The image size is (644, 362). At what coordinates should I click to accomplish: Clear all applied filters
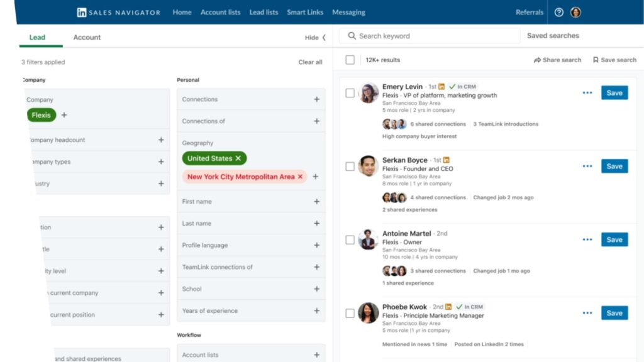click(x=310, y=62)
